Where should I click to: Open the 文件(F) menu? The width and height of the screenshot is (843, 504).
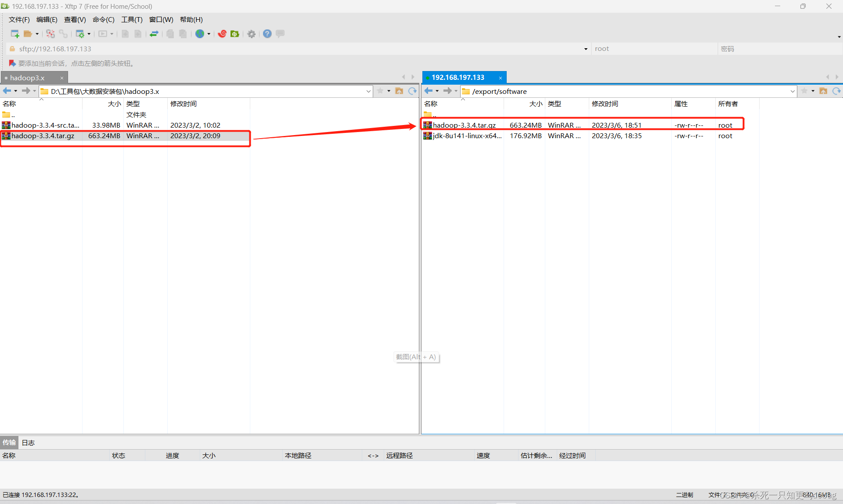[19, 20]
